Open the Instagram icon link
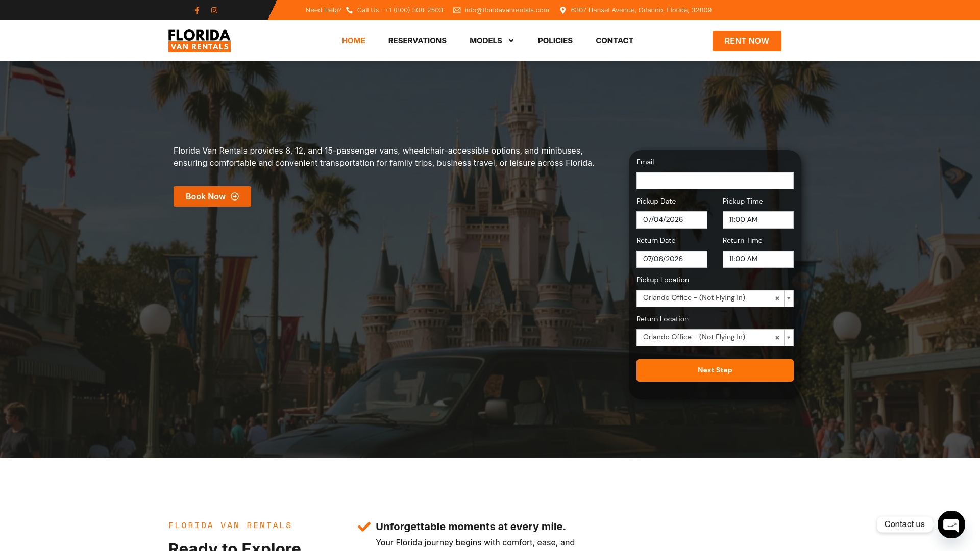This screenshot has height=551, width=980. coord(214,10)
